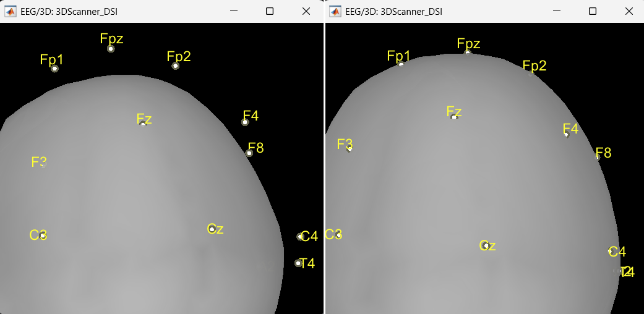Image resolution: width=644 pixels, height=314 pixels.
Task: Select the F3 electrode marker in right window
Action: [x=349, y=148]
